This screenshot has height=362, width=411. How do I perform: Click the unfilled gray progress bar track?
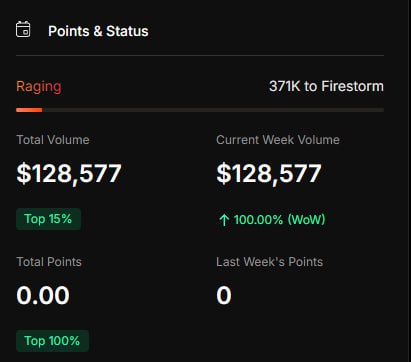point(213,110)
